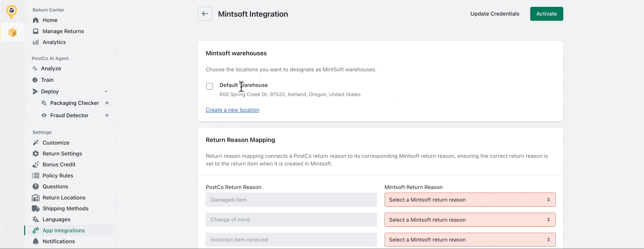
Task: Open Mintsoft reason dropdown for Damaged item
Action: [x=470, y=200]
